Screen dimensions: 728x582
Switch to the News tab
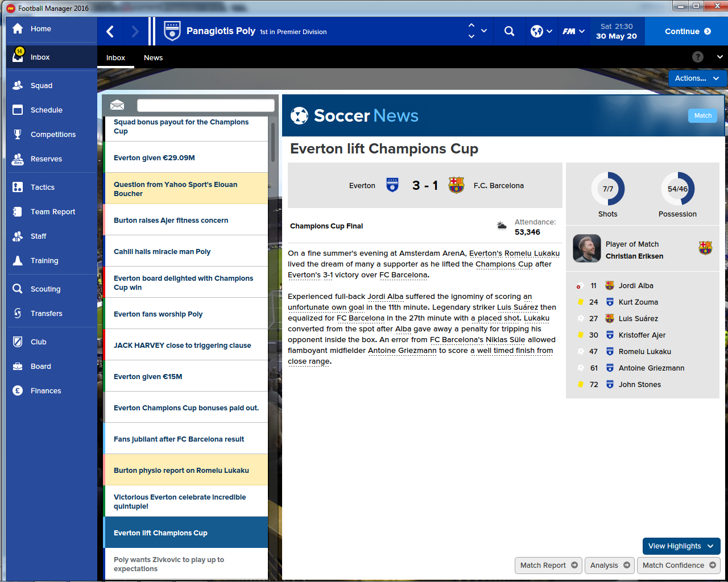[x=153, y=57]
